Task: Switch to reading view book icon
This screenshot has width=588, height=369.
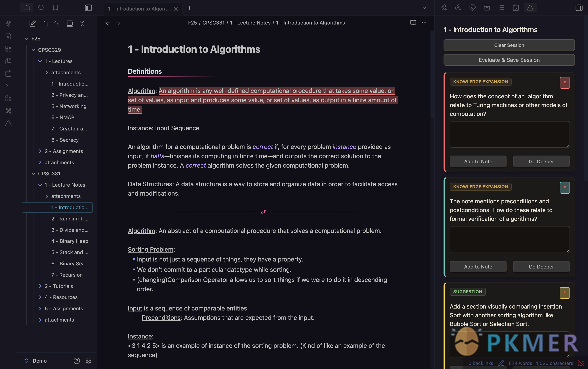Action: pyautogui.click(x=413, y=23)
